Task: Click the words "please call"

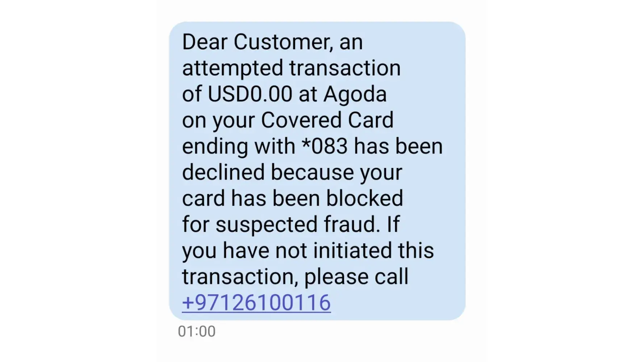Action: click(356, 277)
